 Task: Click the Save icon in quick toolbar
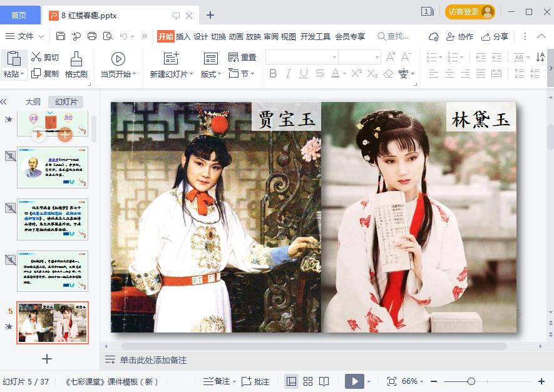(61, 36)
